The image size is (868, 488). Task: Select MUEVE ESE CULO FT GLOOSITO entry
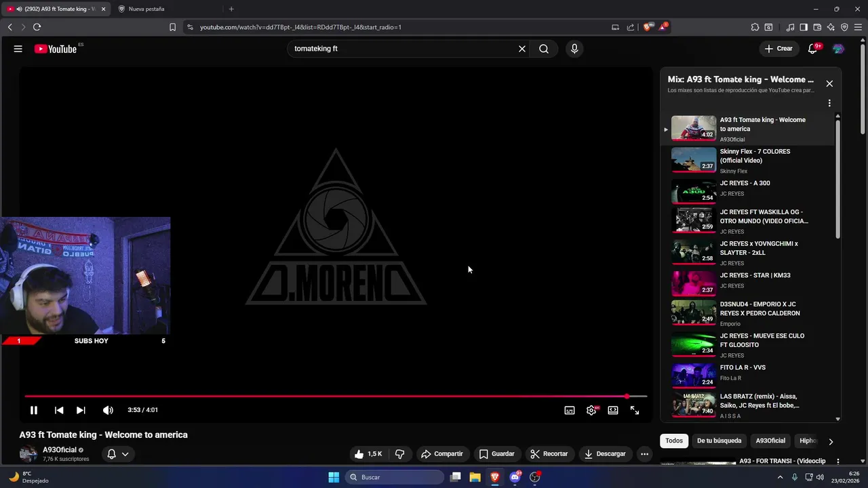tap(749, 345)
